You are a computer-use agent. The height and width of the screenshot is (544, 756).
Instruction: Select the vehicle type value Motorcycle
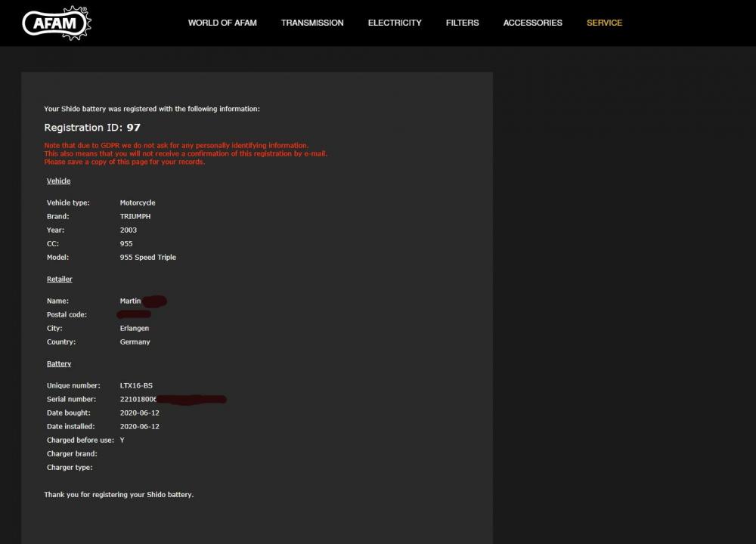pyautogui.click(x=138, y=202)
